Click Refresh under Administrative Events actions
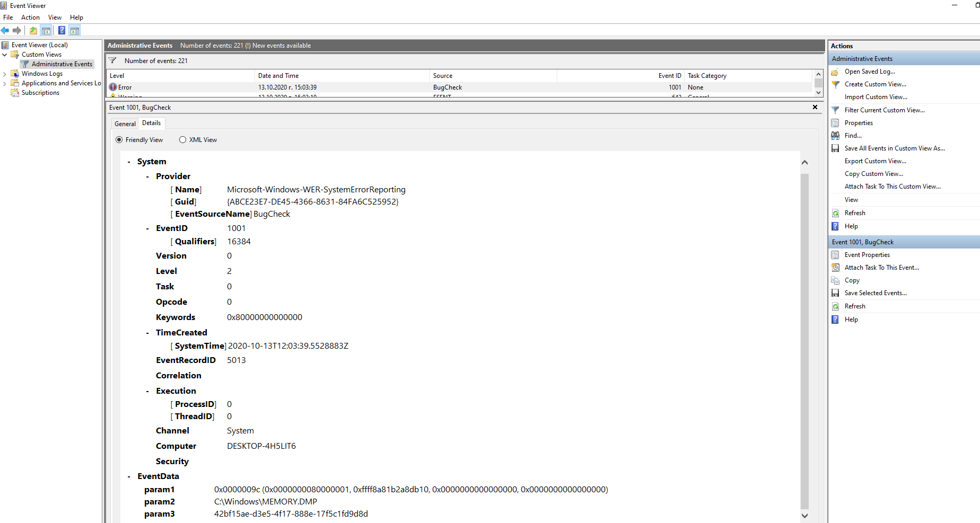Screen dimensions: 980x523 tap(855, 213)
